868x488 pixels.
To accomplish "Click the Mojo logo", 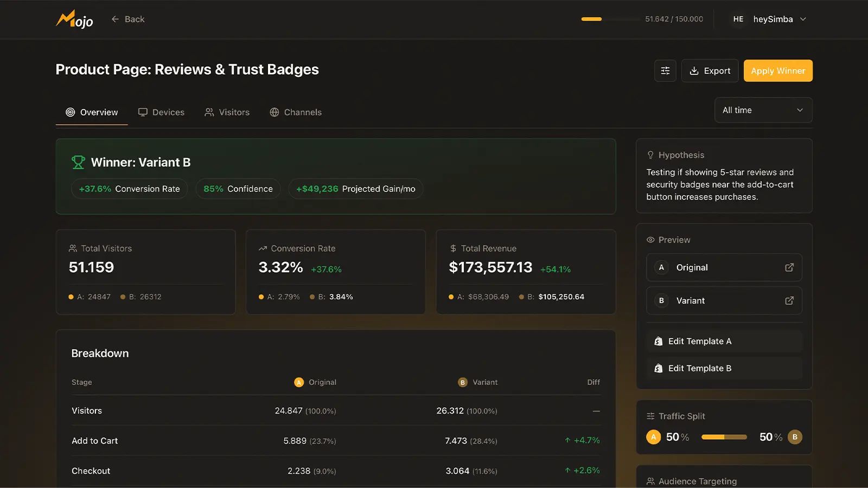I will pyautogui.click(x=74, y=20).
